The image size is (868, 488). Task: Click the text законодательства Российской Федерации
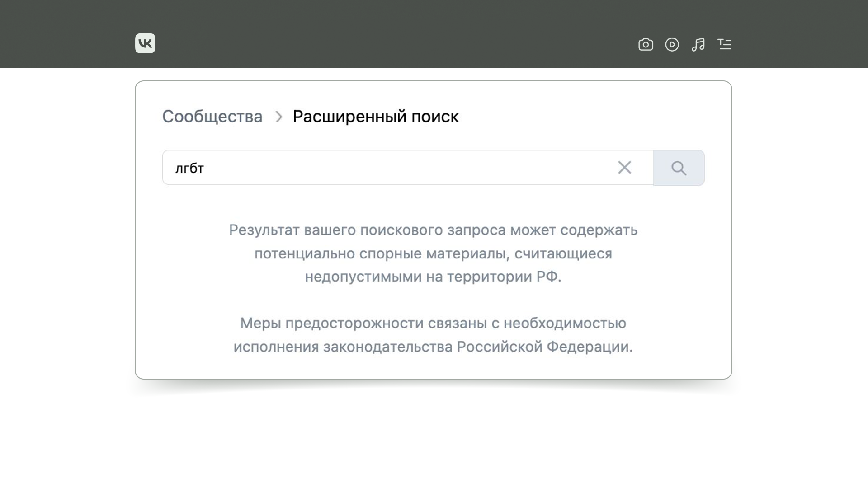tap(477, 347)
